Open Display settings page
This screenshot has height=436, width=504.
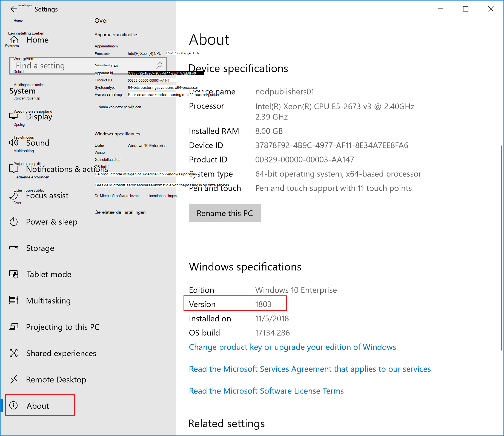tap(39, 117)
